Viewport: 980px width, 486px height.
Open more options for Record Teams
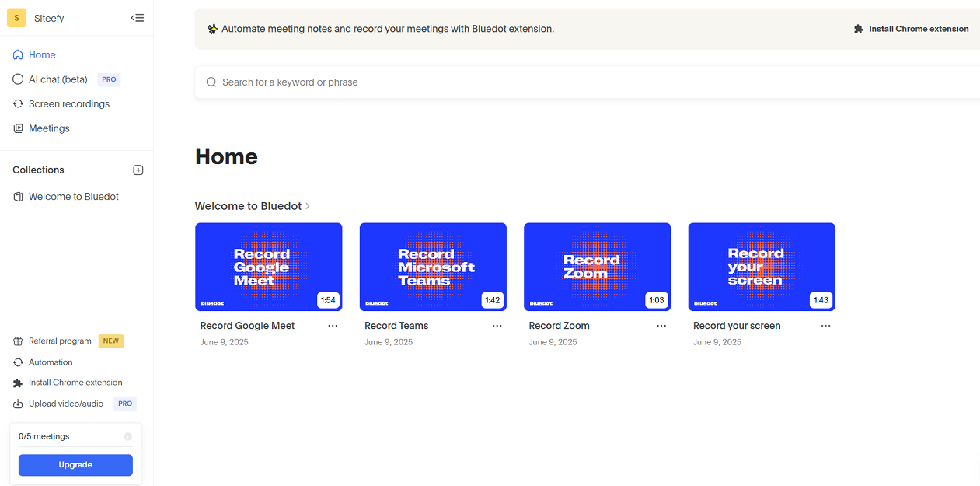point(497,326)
